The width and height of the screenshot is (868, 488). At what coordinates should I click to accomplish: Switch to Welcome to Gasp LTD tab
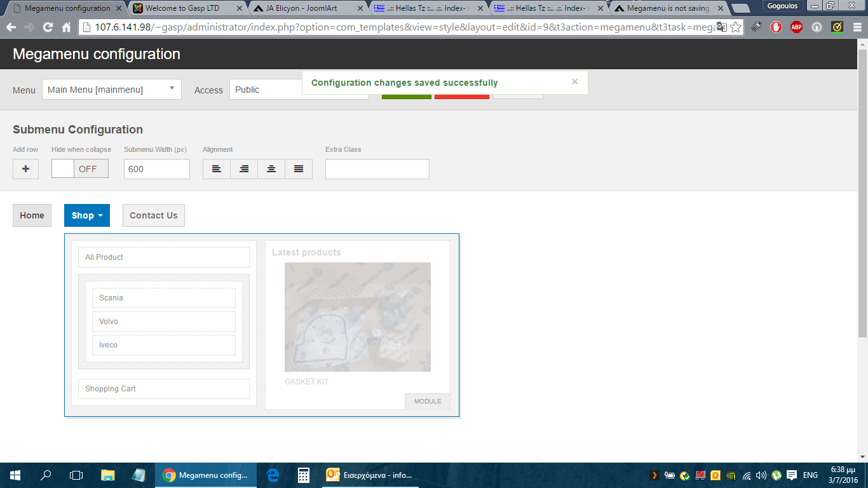tap(186, 8)
